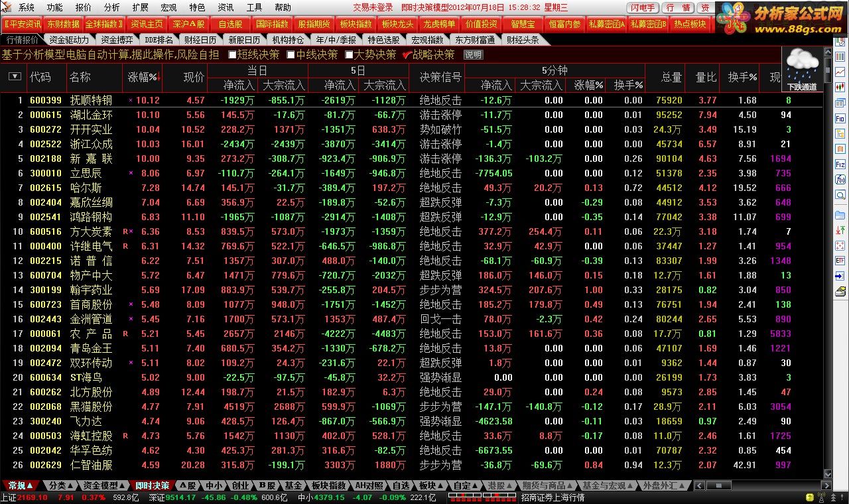The width and height of the screenshot is (849, 504).
Task: Sort by the 换手% column header on right
Action: click(x=742, y=77)
